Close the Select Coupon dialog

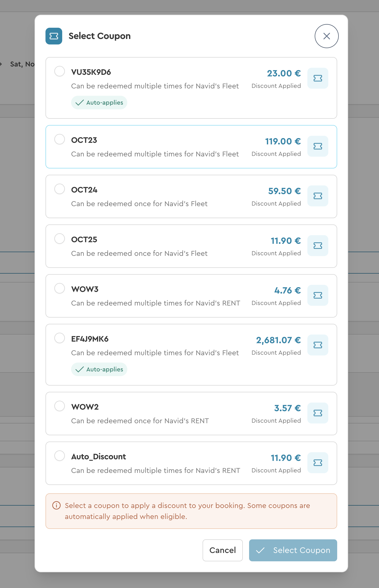coord(326,36)
